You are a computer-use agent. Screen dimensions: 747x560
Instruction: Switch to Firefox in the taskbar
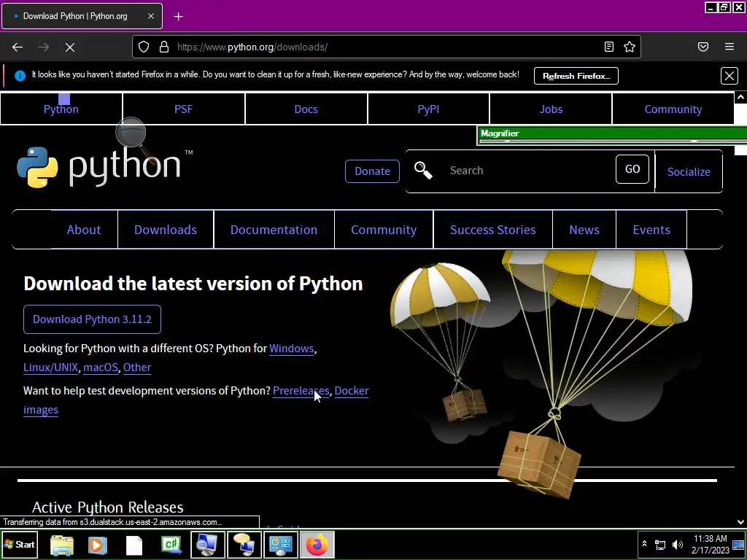coord(317,545)
